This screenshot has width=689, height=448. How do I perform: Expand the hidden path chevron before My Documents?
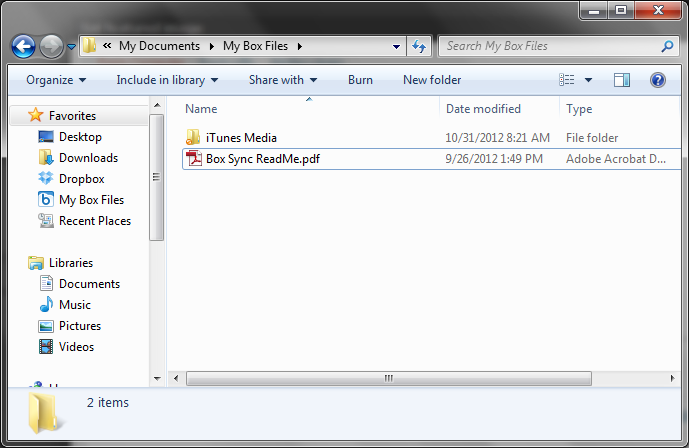(x=107, y=46)
